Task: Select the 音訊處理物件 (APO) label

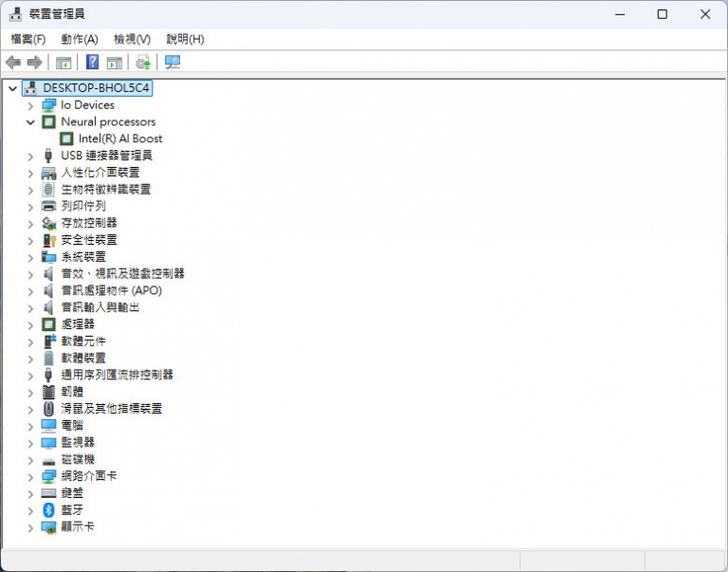Action: coord(112,290)
